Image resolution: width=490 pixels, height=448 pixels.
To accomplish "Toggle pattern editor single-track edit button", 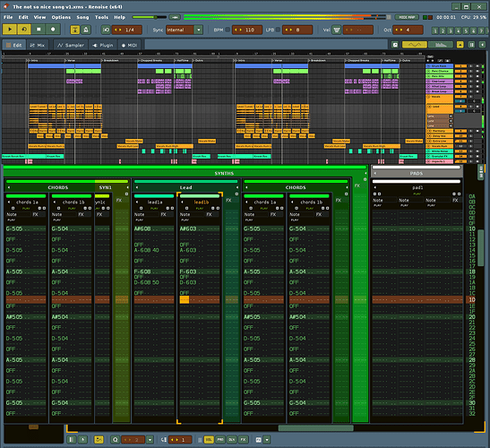I will coord(72,440).
